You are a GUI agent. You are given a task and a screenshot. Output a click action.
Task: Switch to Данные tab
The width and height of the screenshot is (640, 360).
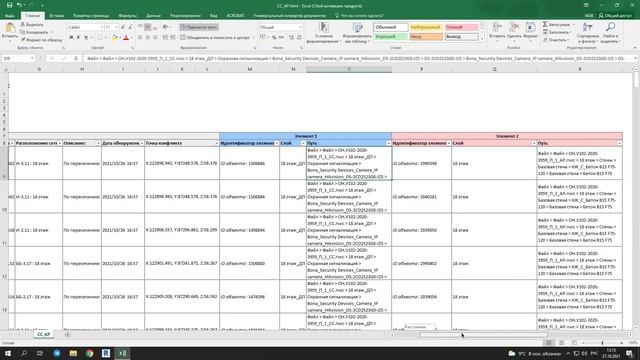pos(153,16)
